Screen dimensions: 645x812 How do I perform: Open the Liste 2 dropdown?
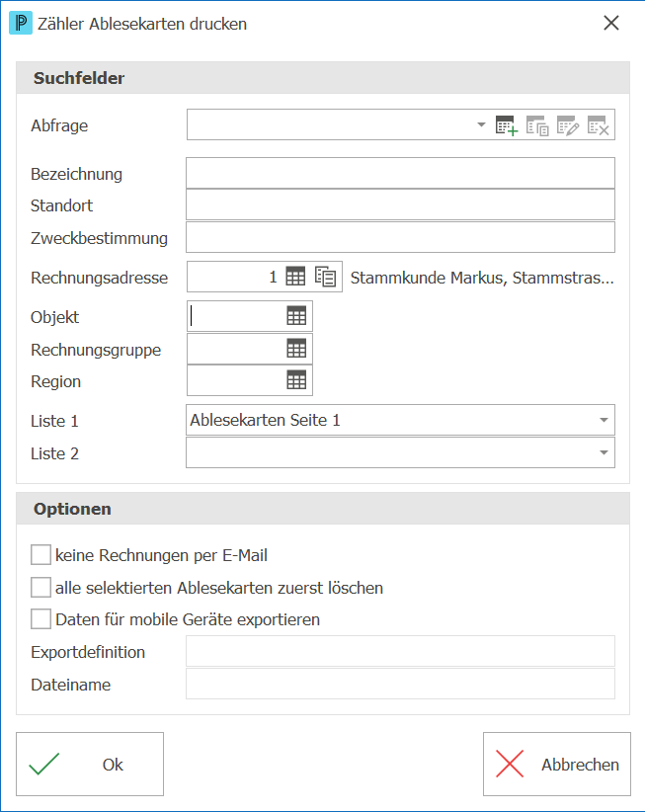(x=604, y=452)
